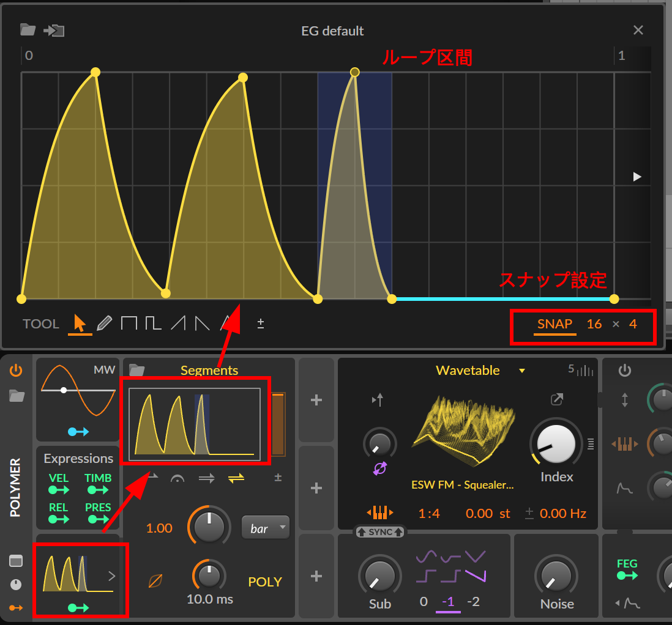Click the window icon in Polymer sidebar
The image size is (672, 625).
(16, 561)
